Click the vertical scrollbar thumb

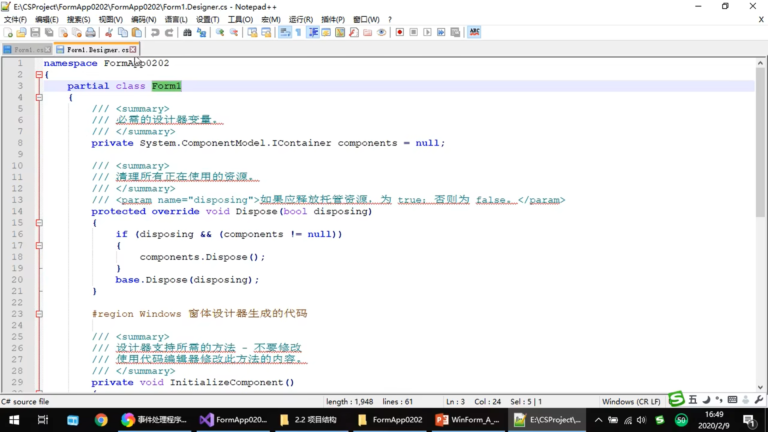click(760, 142)
